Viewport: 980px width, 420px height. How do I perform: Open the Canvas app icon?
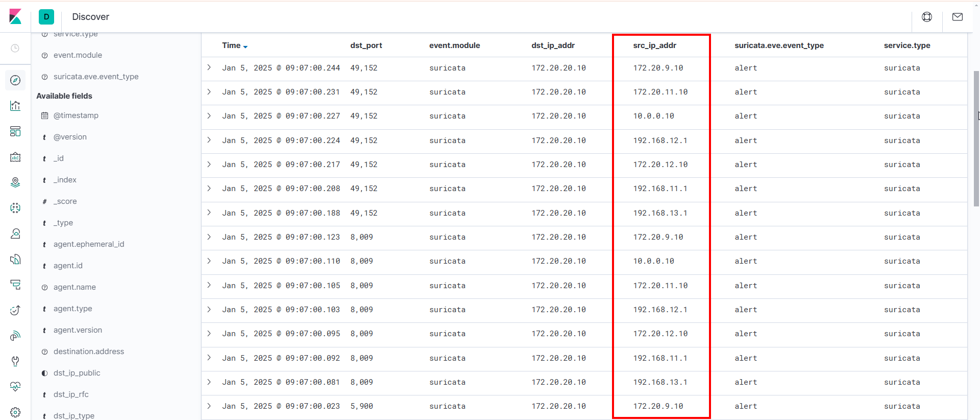[15, 157]
